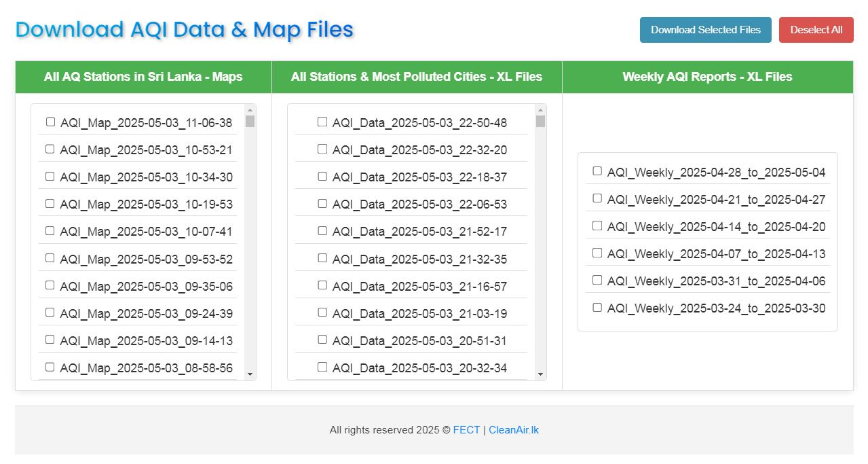Click the Maps list scrollbar thumb
Viewport: 868px width, 464px height.
250,122
